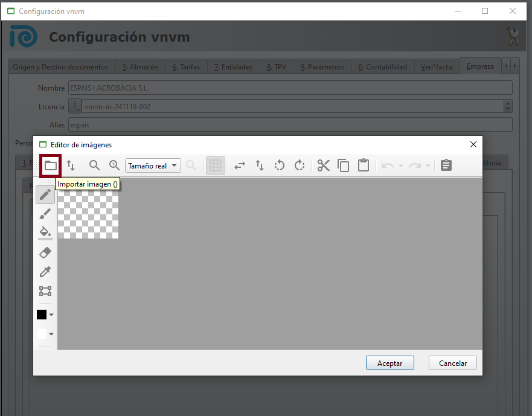The height and width of the screenshot is (416, 532).
Task: Expand the black foreground color dropdown arrow
Action: (x=51, y=315)
